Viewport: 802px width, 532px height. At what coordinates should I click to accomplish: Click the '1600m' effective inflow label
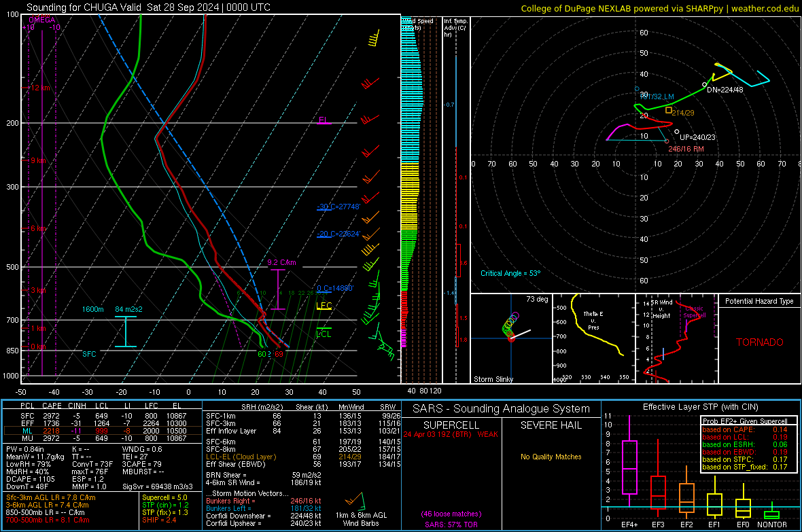click(x=93, y=309)
